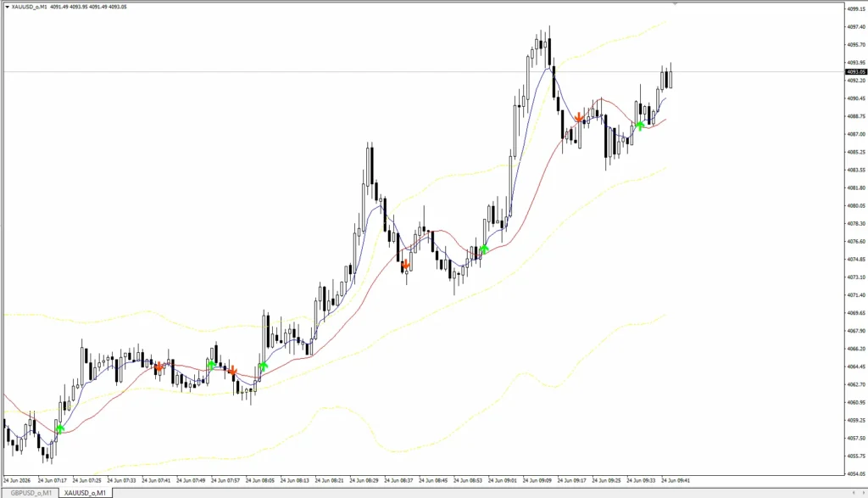Click the 4090.45 price scale label
Screen dimensions: 868x498
[856, 98]
